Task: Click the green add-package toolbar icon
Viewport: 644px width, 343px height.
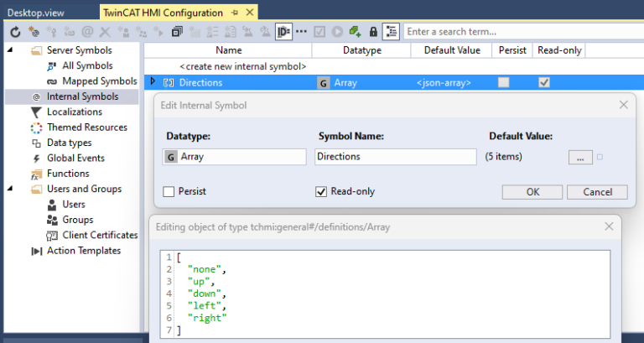Action: (x=354, y=32)
